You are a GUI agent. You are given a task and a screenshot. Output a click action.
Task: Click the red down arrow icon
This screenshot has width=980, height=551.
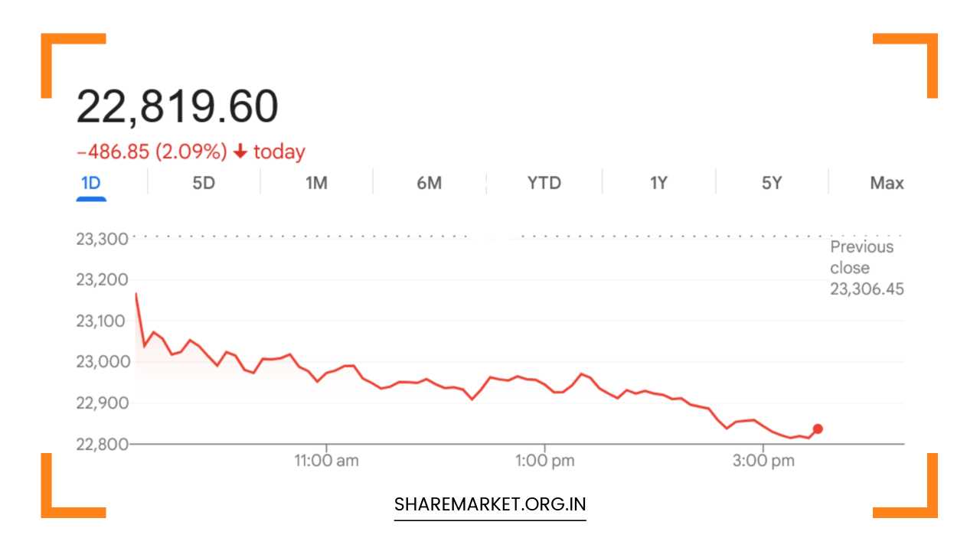(x=240, y=152)
